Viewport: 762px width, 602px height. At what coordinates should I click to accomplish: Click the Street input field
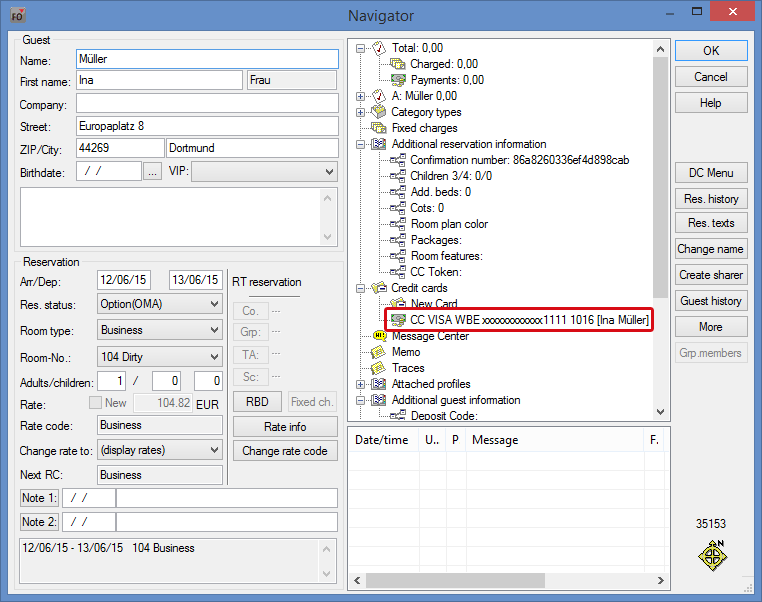[206, 126]
